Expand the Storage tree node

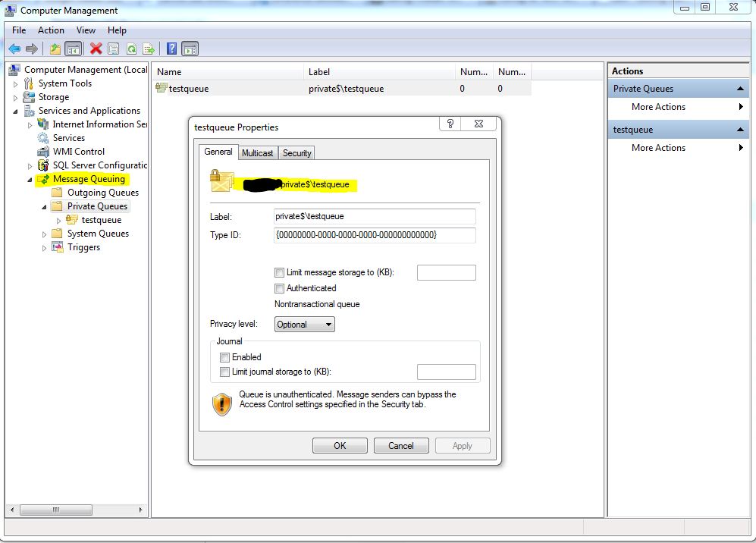tap(15, 97)
